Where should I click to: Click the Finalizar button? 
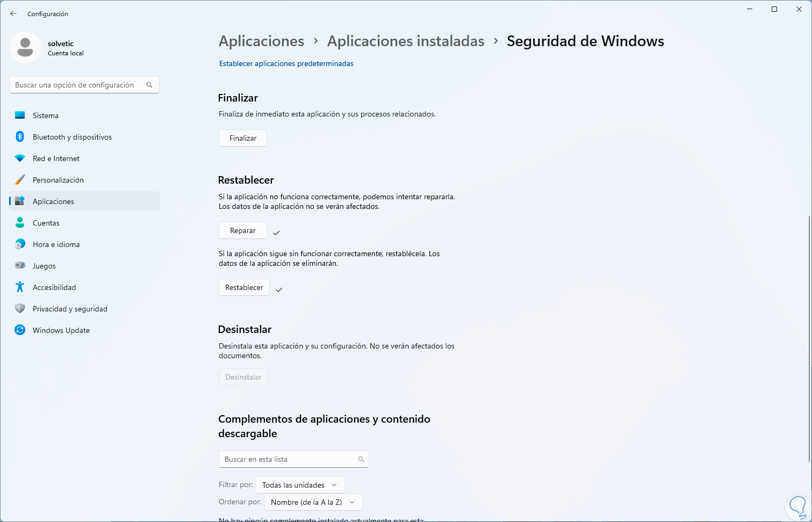[243, 138]
